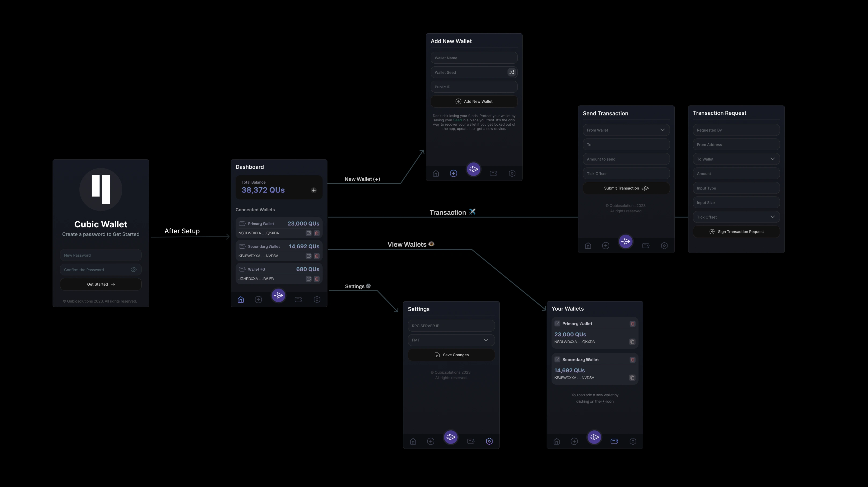Expand the To Wallet dropdown

click(x=736, y=159)
